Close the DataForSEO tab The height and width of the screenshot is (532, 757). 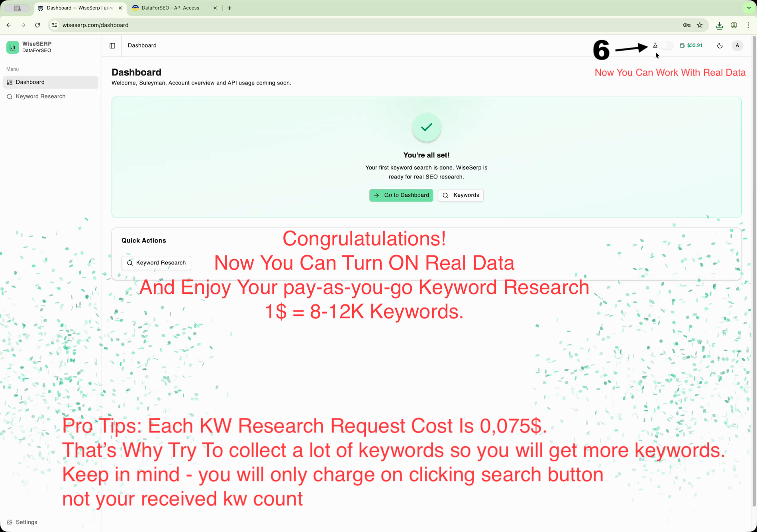coord(215,8)
